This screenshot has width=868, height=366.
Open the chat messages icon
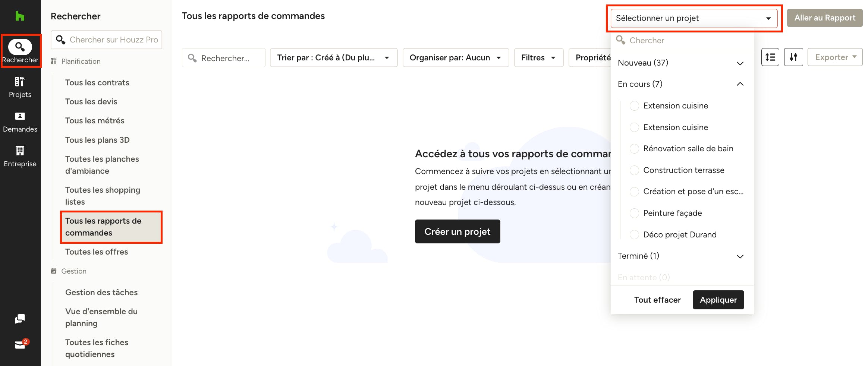tap(20, 319)
